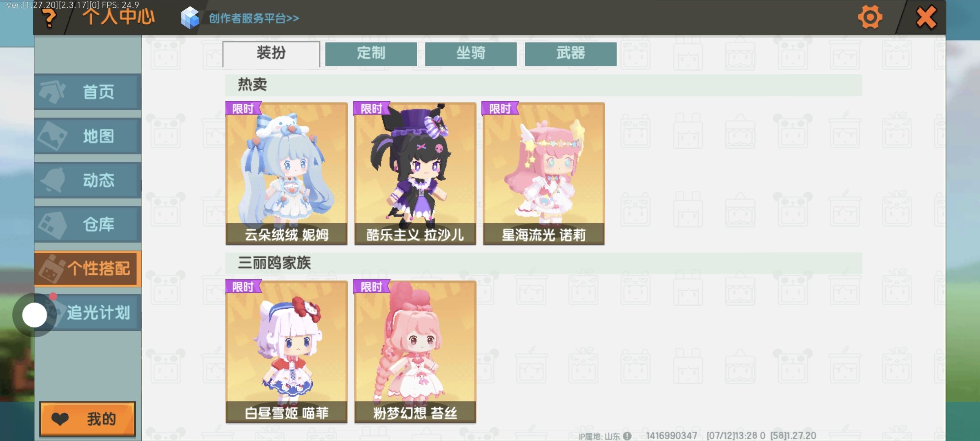Open the 动态 notifications section
Image resolution: width=980 pixels, height=441 pixels.
click(x=88, y=180)
